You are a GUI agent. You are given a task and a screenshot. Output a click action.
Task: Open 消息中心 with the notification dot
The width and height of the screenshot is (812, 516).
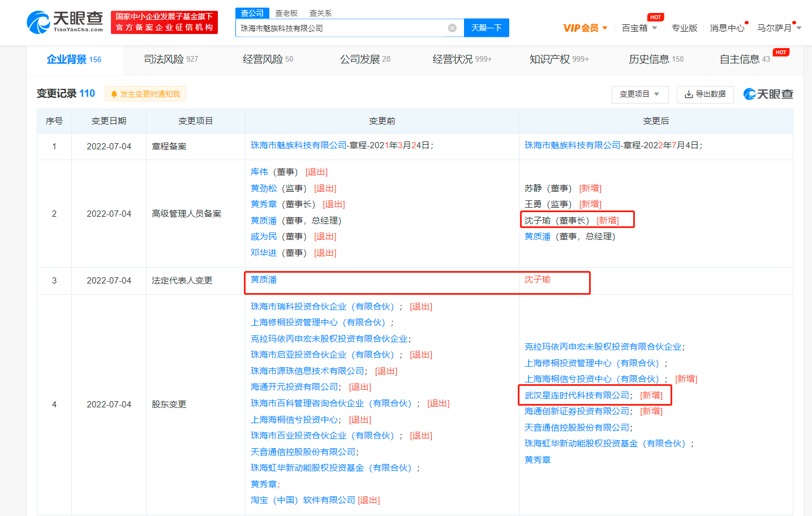pos(727,27)
